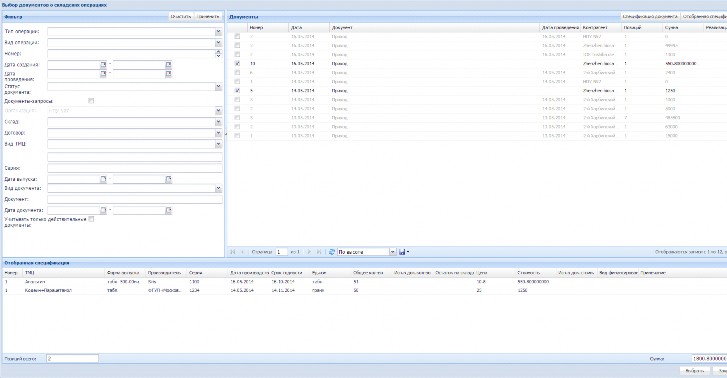
Task: Focus the page number field in pager
Action: 281,252
